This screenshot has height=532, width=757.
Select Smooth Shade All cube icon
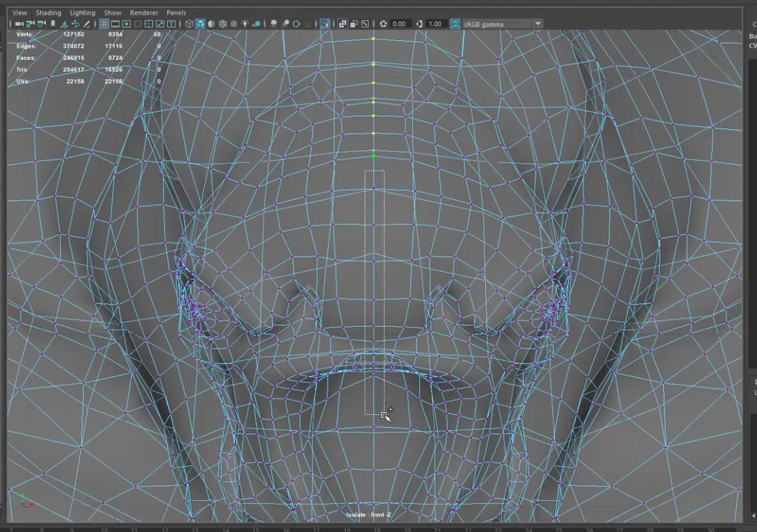[x=200, y=24]
